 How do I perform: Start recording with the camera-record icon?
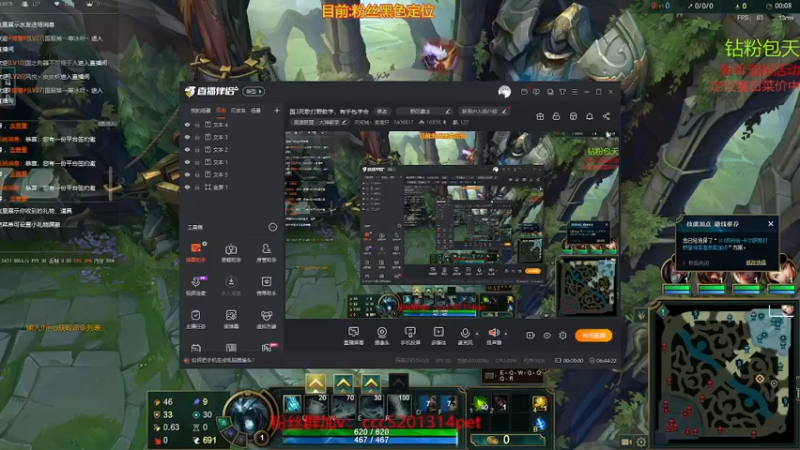pyautogui.click(x=530, y=335)
